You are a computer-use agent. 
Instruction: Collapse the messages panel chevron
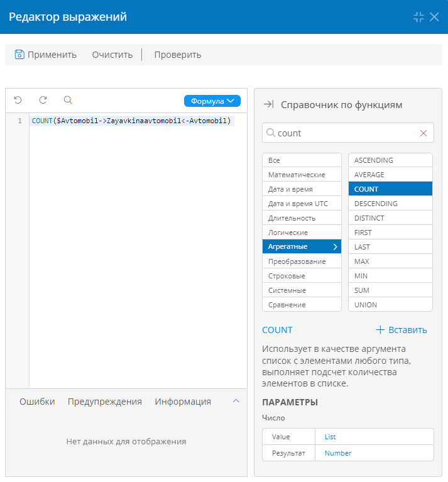click(236, 401)
